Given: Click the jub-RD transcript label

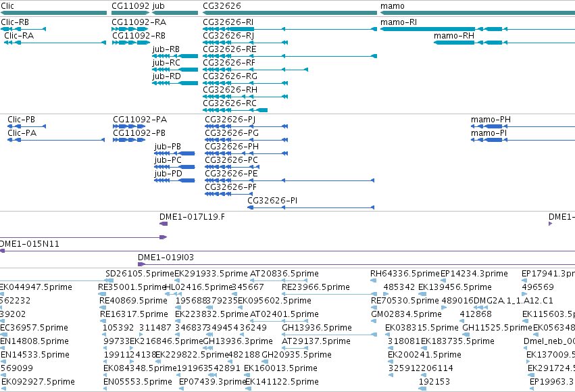Looking at the screenshot, I should tap(166, 76).
